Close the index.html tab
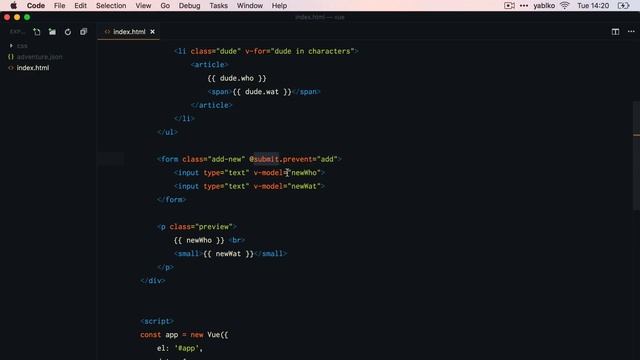 tap(153, 32)
